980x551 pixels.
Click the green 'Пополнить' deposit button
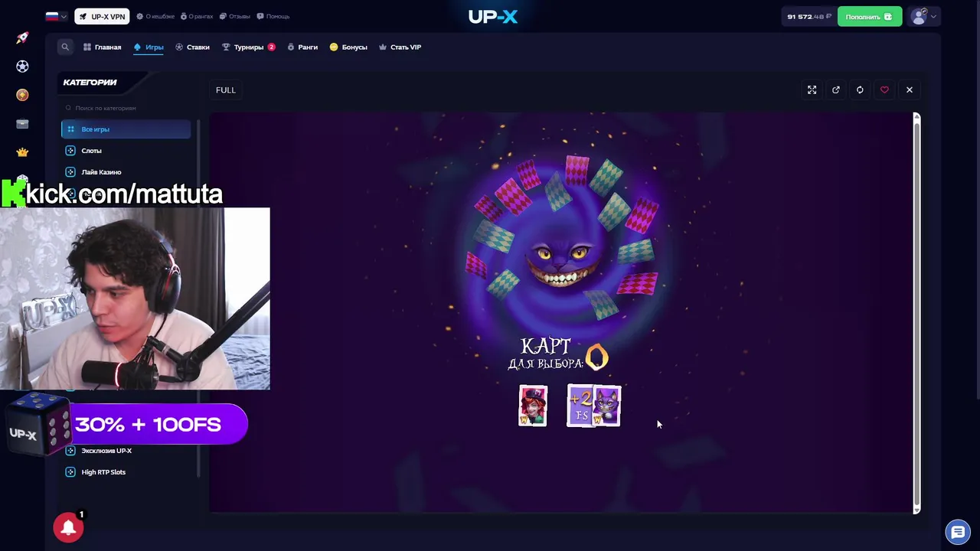(869, 17)
